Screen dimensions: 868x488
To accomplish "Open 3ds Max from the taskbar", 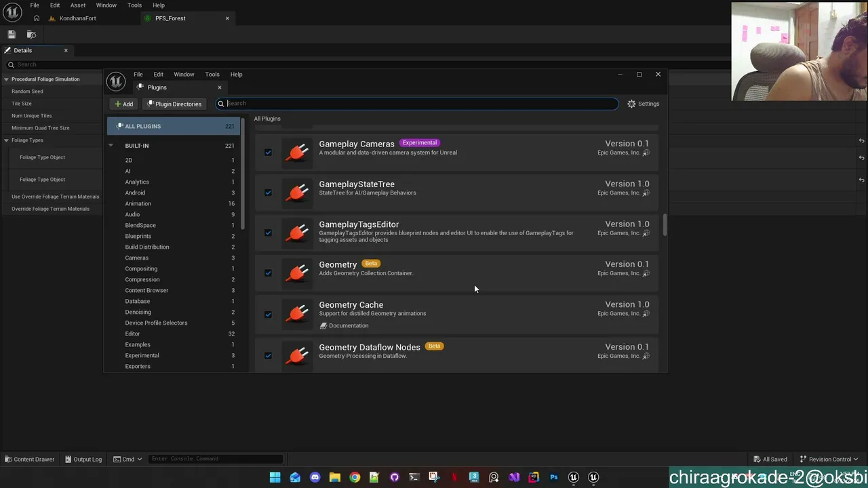I will click(x=474, y=477).
